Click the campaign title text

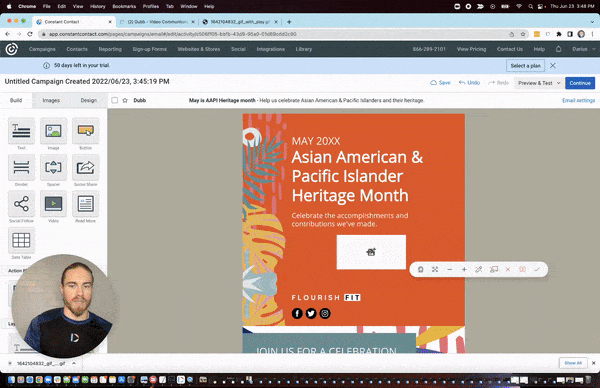click(87, 82)
